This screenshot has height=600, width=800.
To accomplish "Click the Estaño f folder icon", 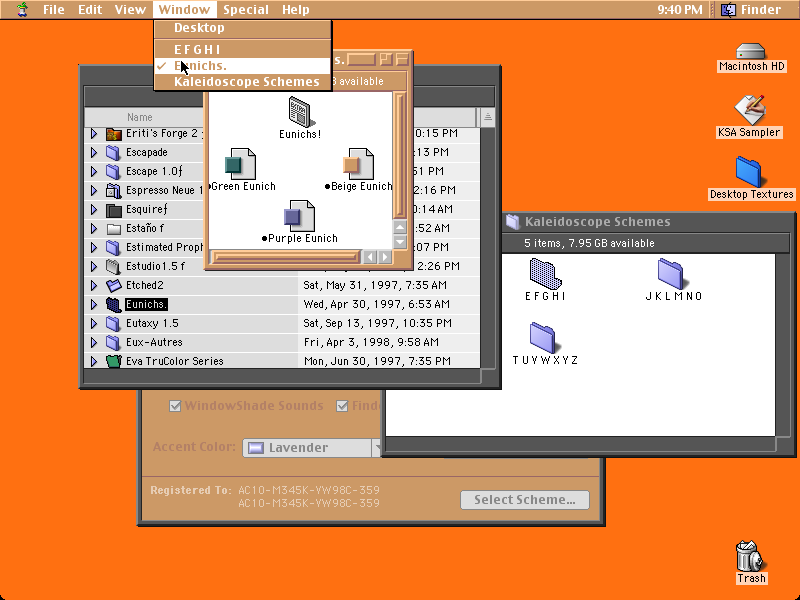I will tap(113, 229).
